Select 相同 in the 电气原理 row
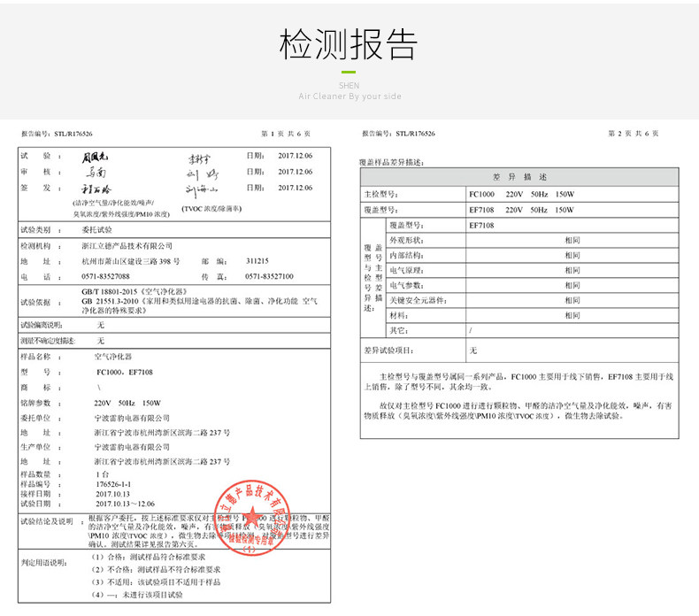The height and width of the screenshot is (616, 699). pos(572,270)
